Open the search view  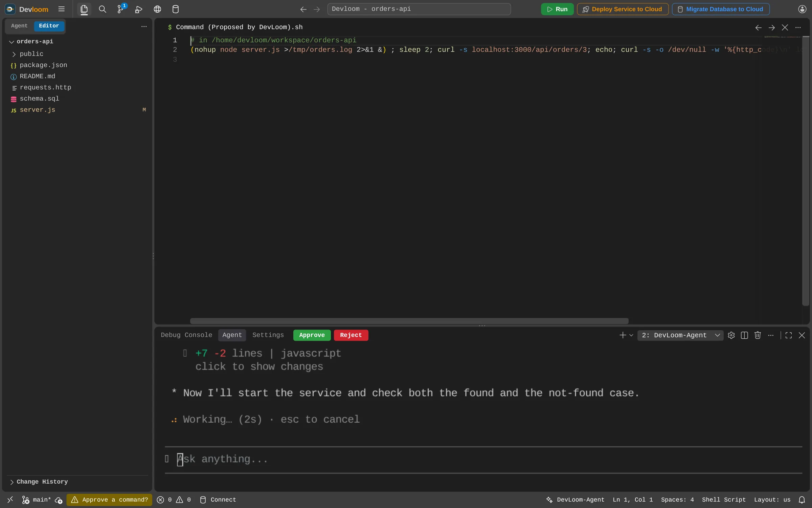pos(102,9)
